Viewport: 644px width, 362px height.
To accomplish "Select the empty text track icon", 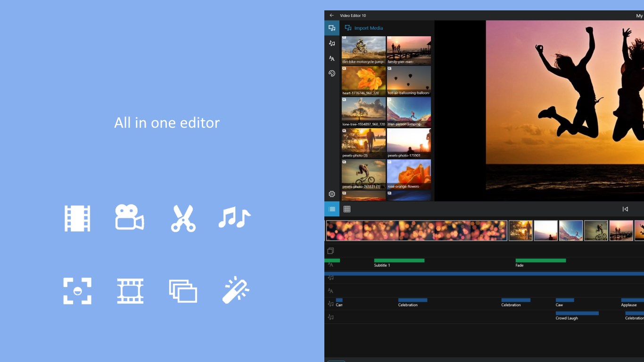I will point(330,291).
